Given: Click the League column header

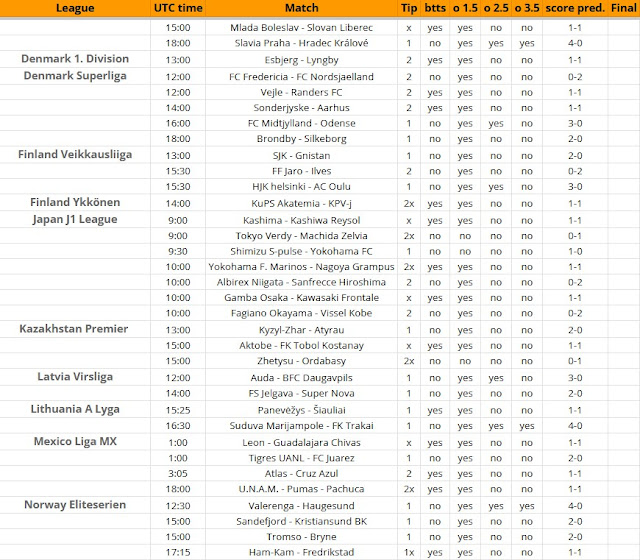Looking at the screenshot, I should pos(75,8).
